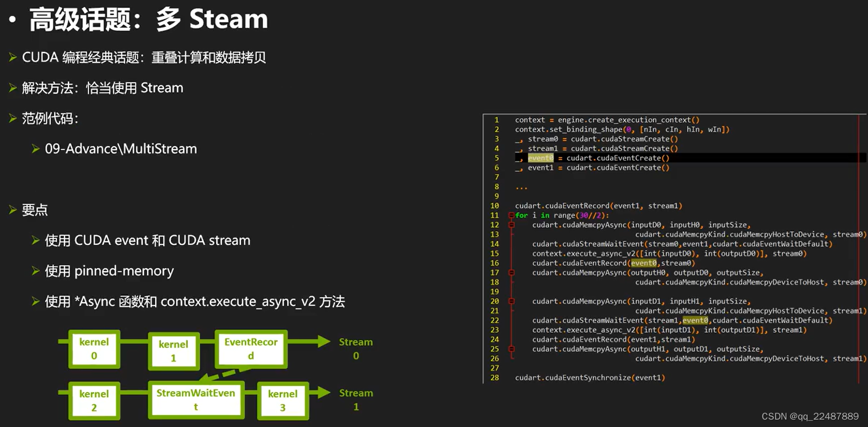Click the ellipsis on code line 8

coord(522,188)
